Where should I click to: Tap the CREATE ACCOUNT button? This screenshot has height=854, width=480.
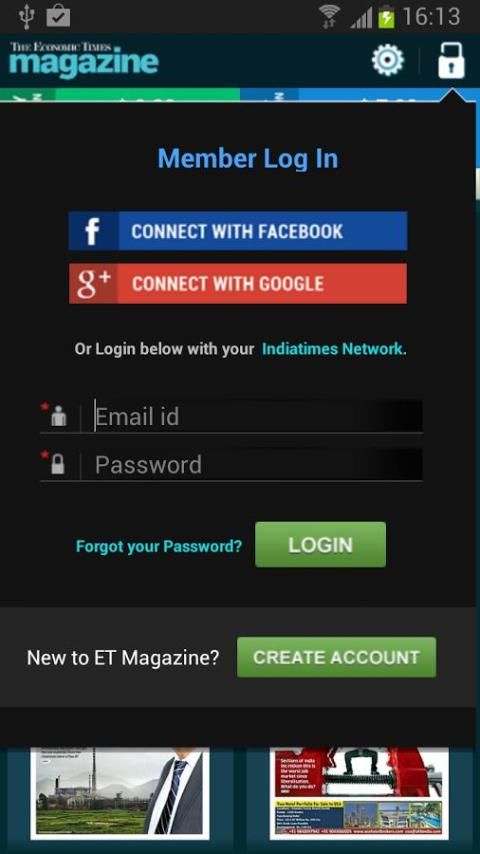point(337,657)
